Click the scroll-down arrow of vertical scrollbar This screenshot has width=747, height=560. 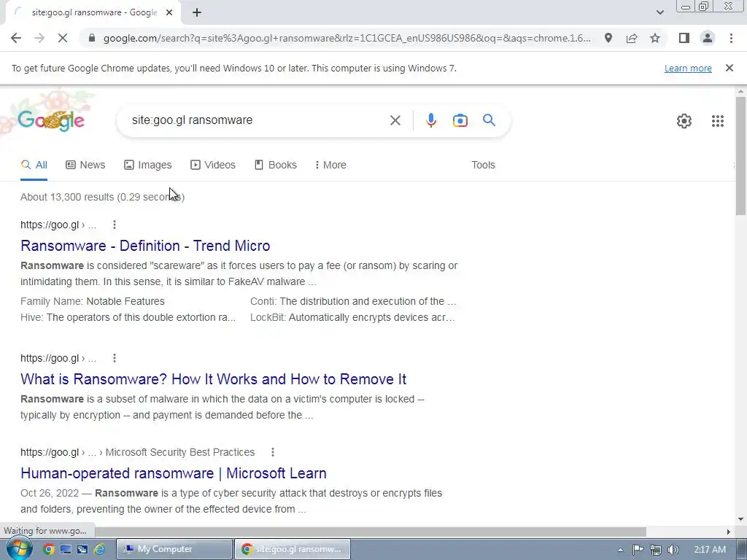(740, 519)
